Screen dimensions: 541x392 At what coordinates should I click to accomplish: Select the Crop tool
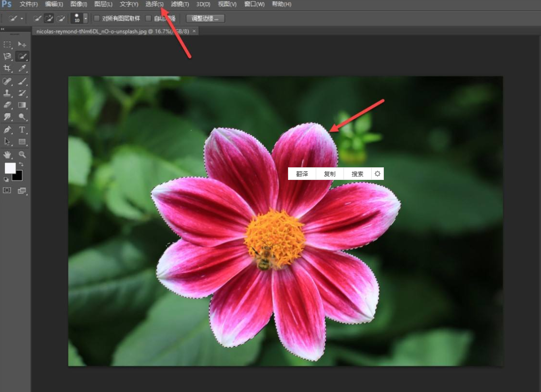7,68
